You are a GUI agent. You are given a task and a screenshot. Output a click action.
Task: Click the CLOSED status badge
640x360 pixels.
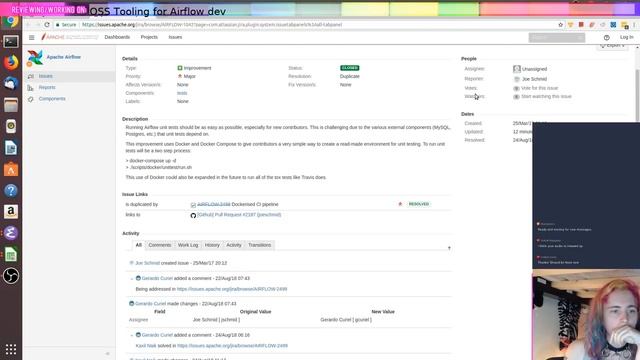pyautogui.click(x=349, y=68)
